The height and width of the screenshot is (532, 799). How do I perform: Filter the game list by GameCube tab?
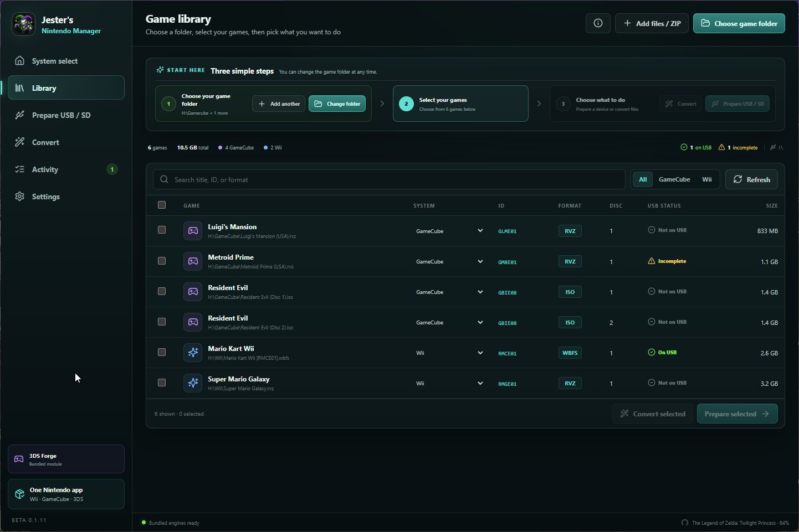(x=674, y=179)
